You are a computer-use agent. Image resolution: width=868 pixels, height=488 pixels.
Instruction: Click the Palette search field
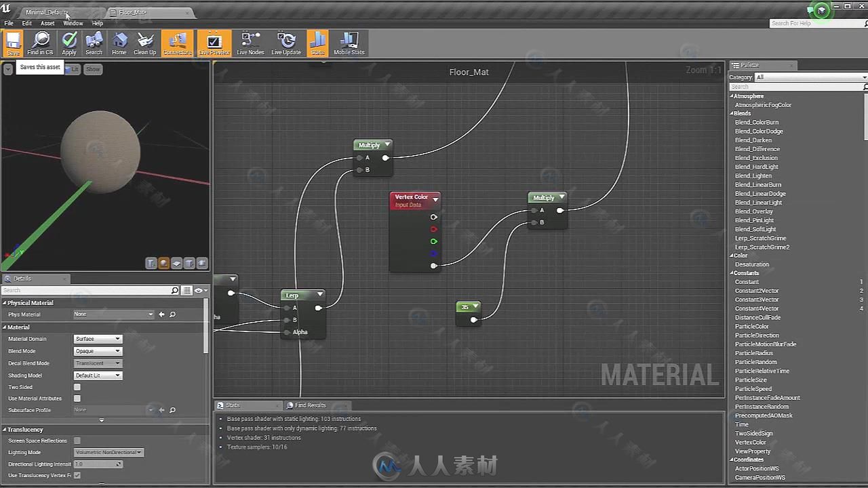point(798,87)
